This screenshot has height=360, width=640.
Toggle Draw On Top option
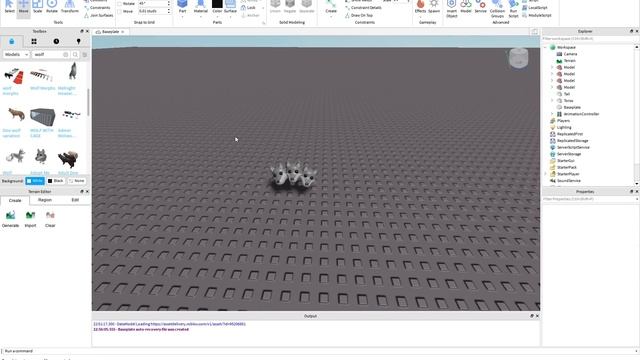click(359, 15)
